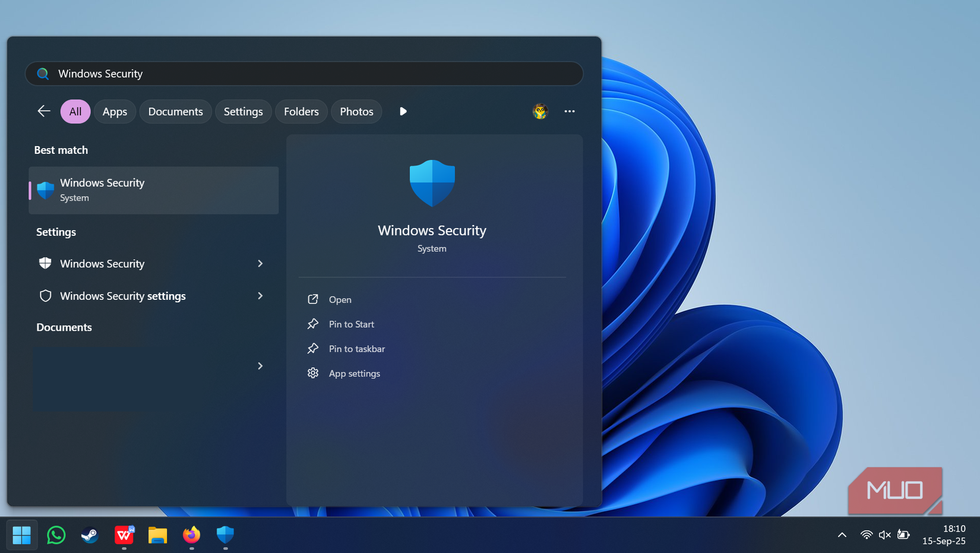Switch to the Apps filter tab
This screenshot has height=553, width=980.
[115, 111]
